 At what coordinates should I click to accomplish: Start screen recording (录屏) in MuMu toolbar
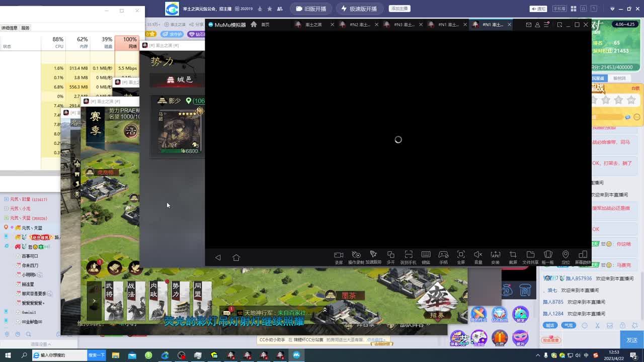click(x=339, y=257)
